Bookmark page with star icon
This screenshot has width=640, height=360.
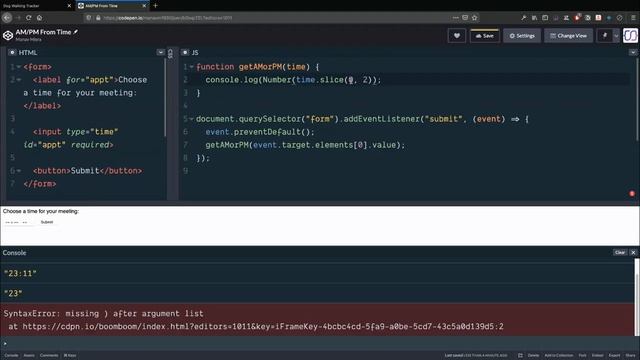point(474,18)
